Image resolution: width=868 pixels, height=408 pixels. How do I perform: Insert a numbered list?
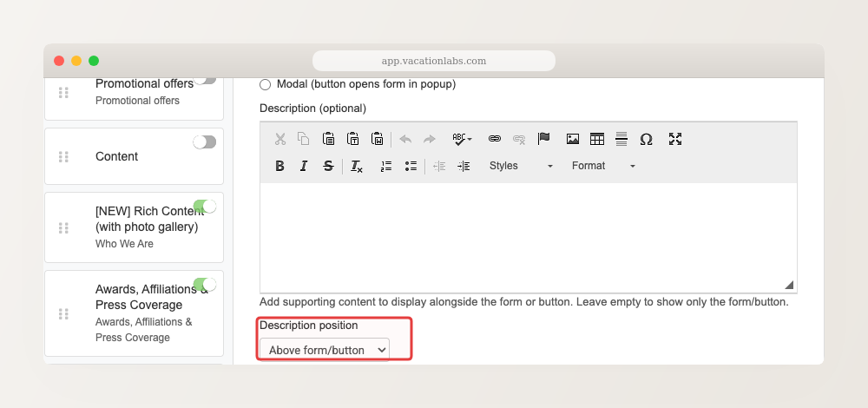pos(386,166)
